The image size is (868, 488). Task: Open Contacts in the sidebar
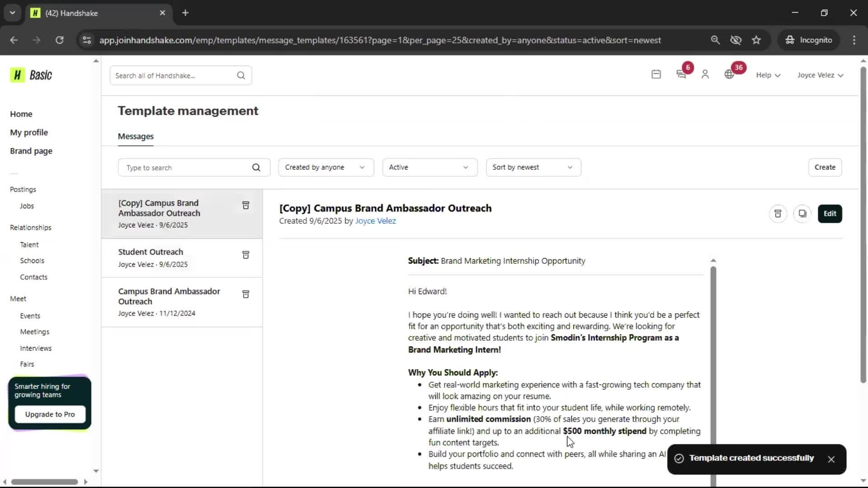(33, 277)
